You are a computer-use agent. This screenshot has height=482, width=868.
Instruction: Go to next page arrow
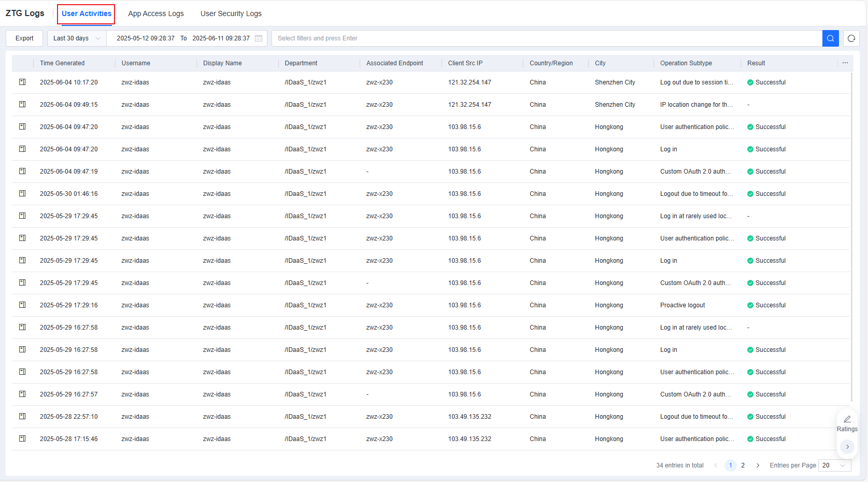tap(758, 465)
